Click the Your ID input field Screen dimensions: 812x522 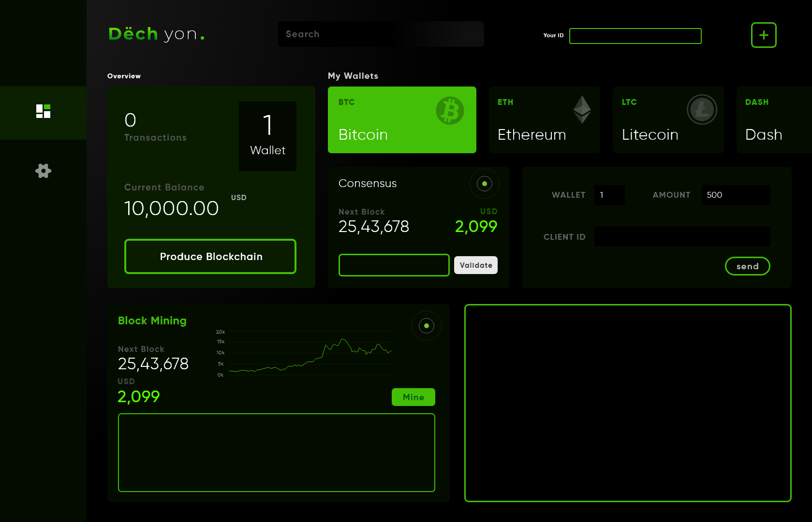coord(635,36)
